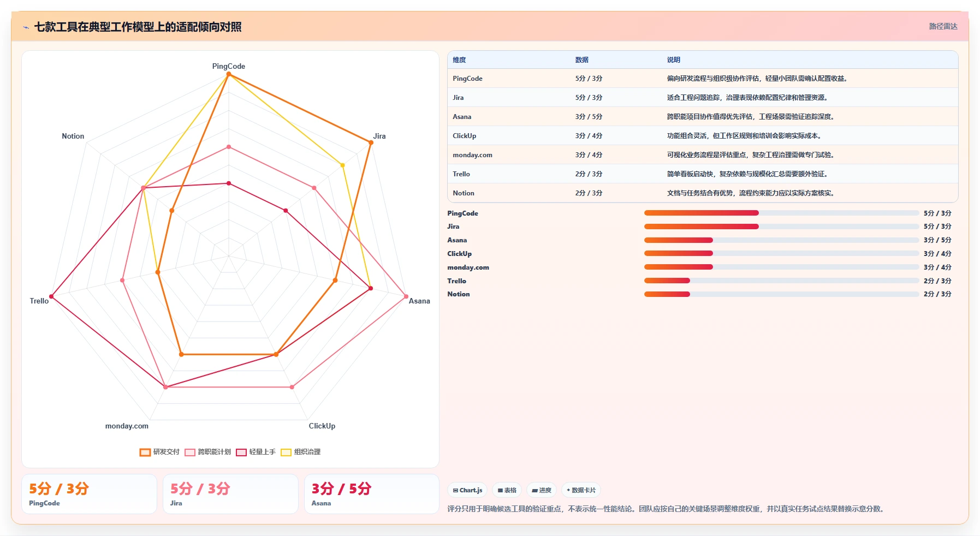Open the PingCode 5分 / 3分 score card

(89, 494)
